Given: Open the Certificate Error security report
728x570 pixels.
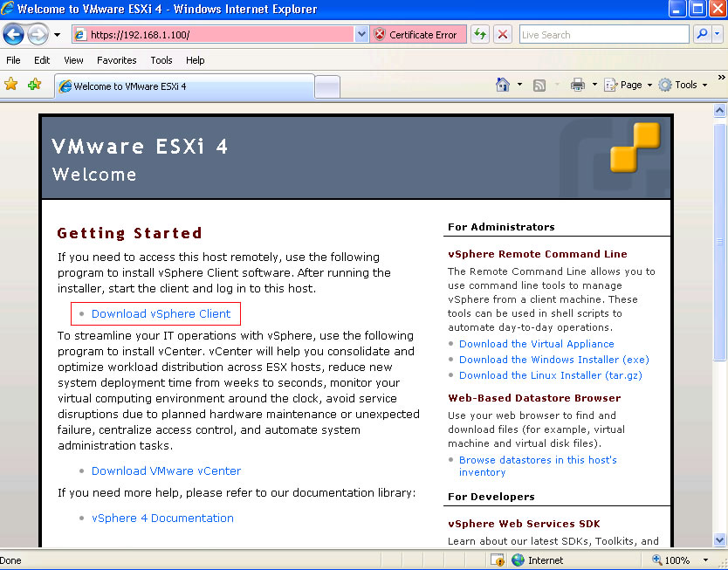Looking at the screenshot, I should (418, 35).
